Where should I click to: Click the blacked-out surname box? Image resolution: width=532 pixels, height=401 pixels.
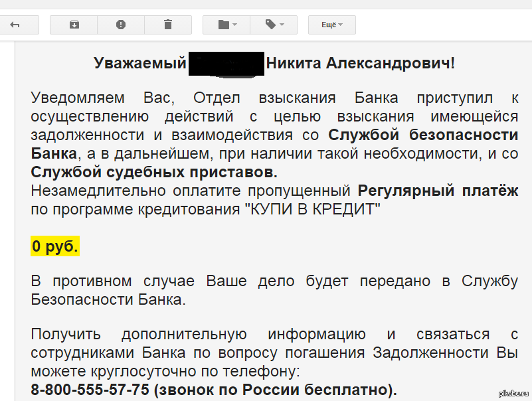pyautogui.click(x=226, y=63)
